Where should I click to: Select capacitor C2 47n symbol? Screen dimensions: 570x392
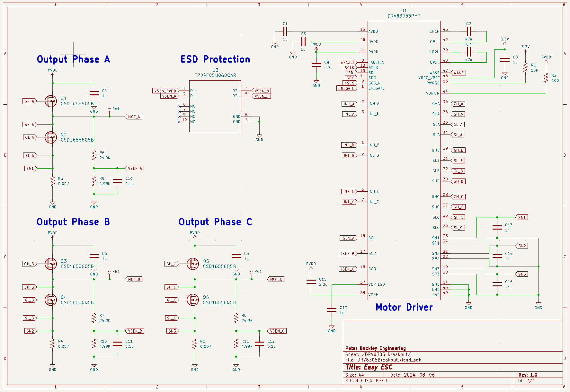[468, 31]
